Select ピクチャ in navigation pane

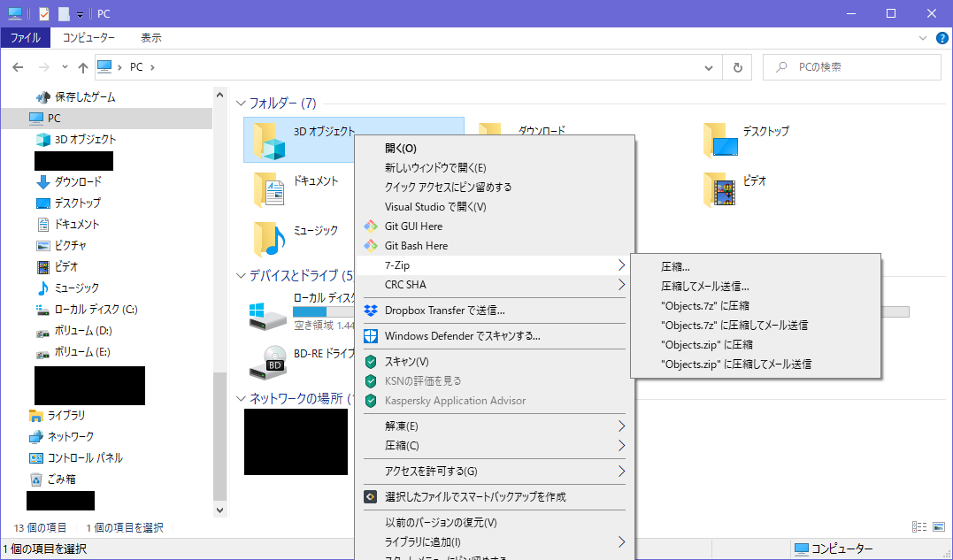[61, 245]
